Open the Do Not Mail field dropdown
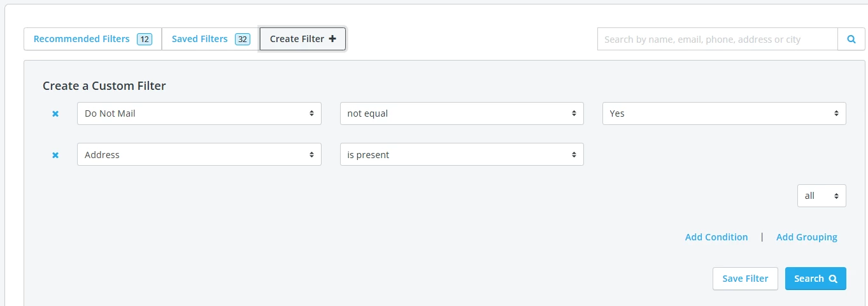 pos(199,113)
